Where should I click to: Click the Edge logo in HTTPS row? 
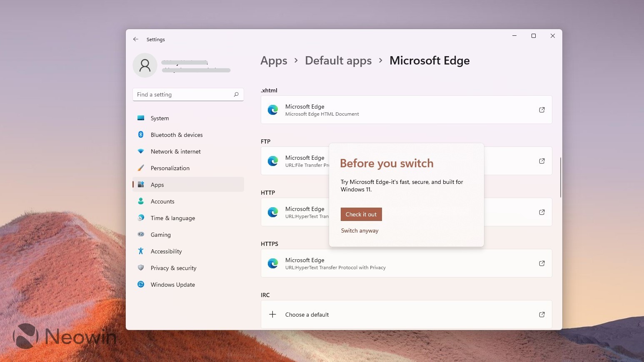click(x=273, y=263)
